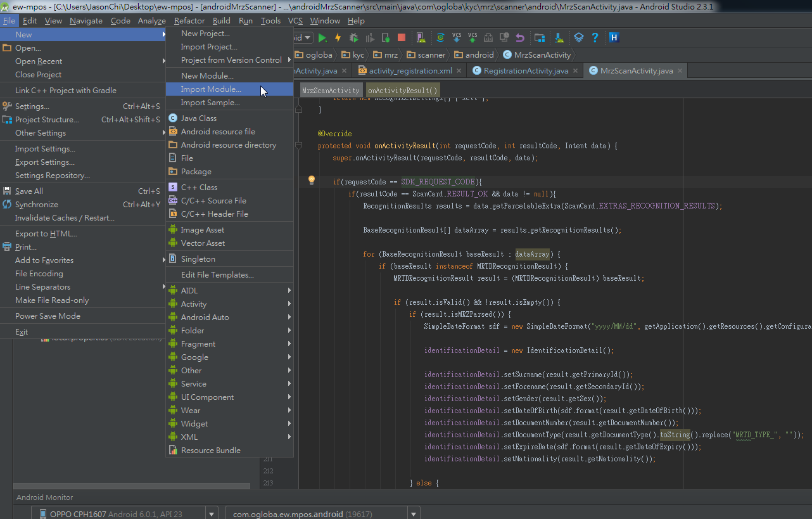Click the Apply Changes lightning icon
This screenshot has width=812, height=519.
338,38
